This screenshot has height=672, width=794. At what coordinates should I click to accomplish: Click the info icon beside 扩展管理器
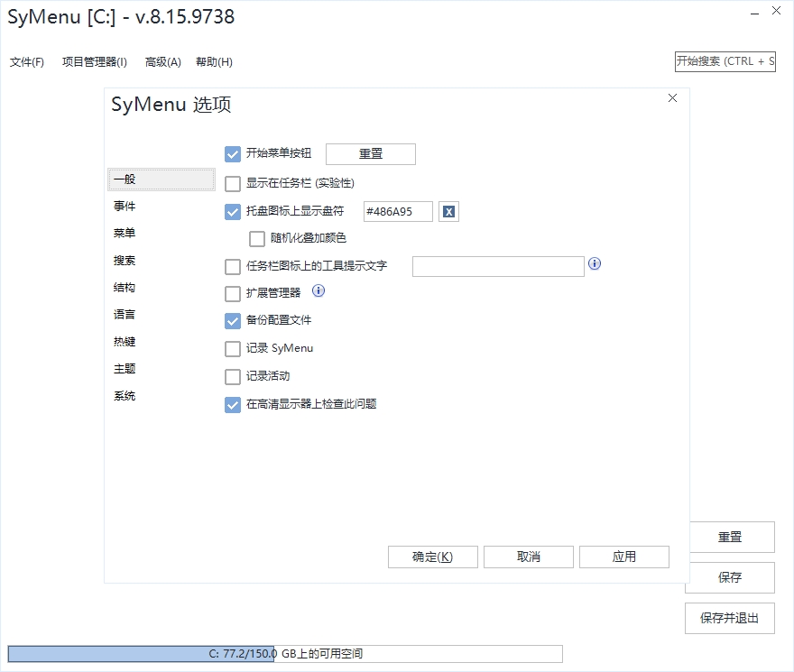point(318,290)
